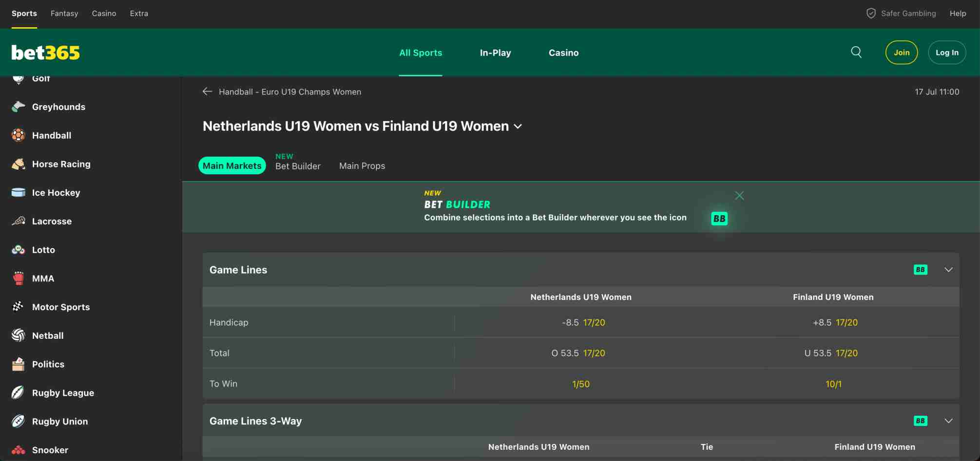Image resolution: width=980 pixels, height=461 pixels.
Task: Click the Lotto balls icon
Action: [x=19, y=250]
